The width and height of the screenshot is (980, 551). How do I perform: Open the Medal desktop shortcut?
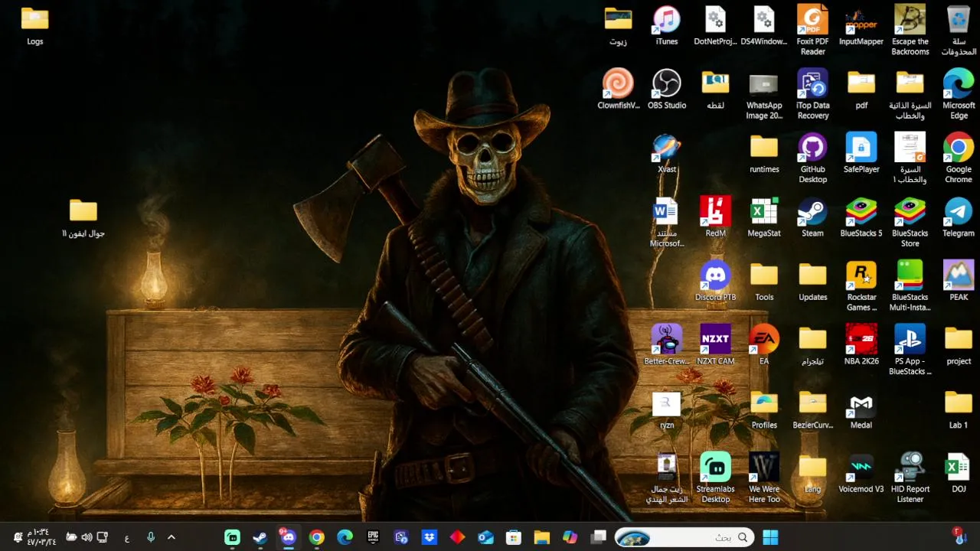(x=861, y=409)
